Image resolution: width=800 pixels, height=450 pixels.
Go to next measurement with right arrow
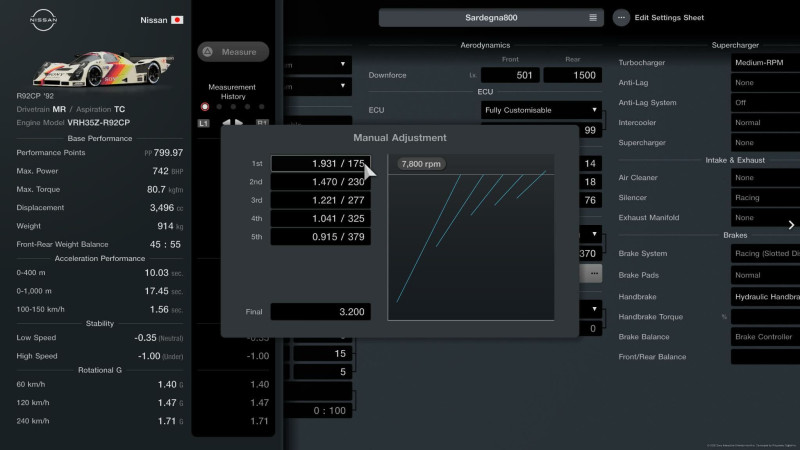(x=239, y=123)
